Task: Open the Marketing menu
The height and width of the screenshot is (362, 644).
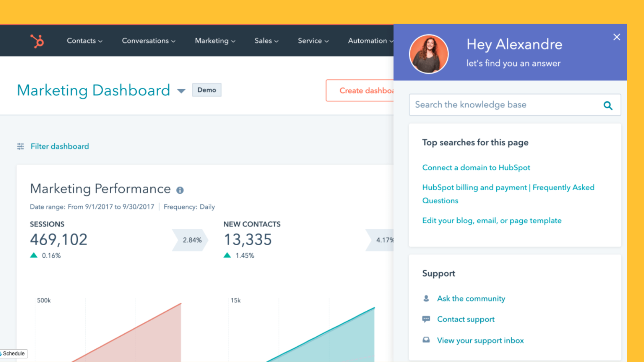Action: [x=215, y=41]
